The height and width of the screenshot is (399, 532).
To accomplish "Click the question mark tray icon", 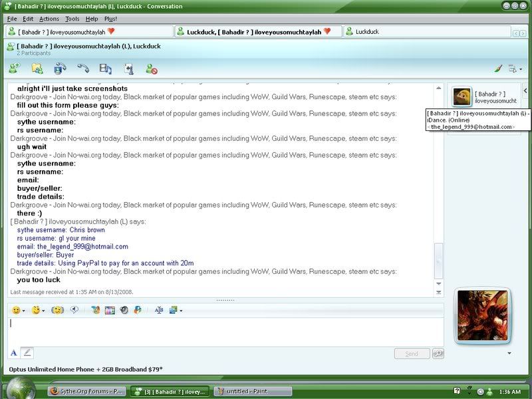I will point(457,391).
